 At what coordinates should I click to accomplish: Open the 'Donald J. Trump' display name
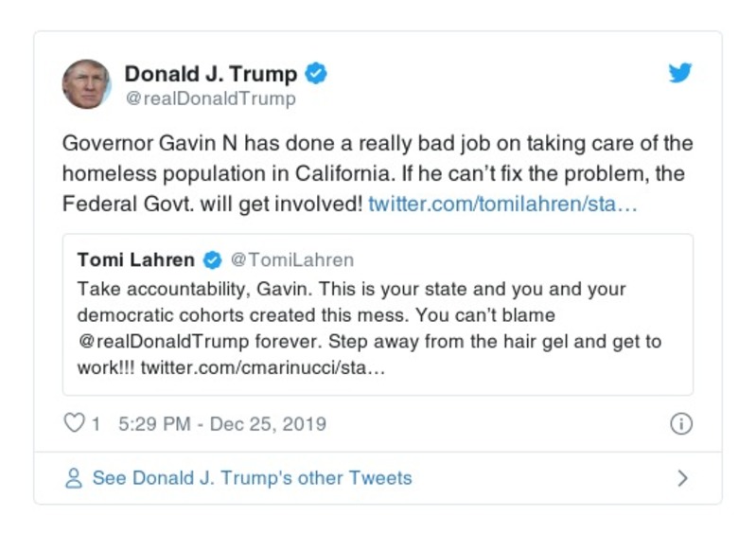coord(211,73)
